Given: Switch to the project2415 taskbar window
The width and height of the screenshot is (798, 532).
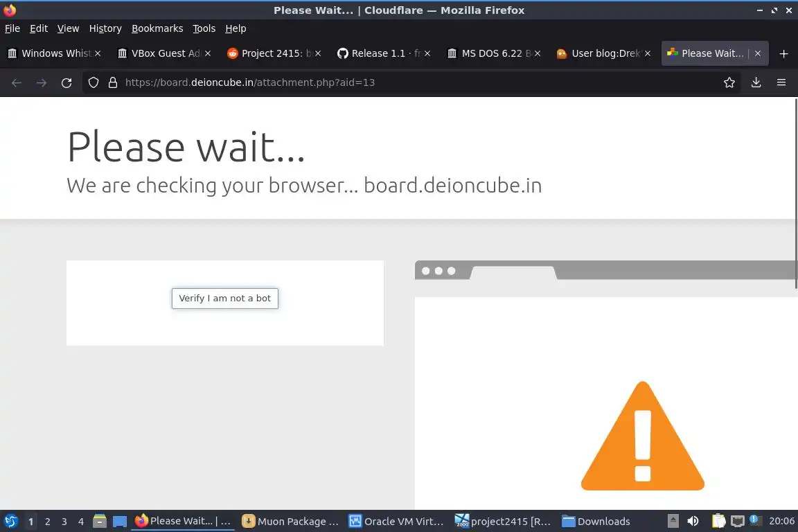Looking at the screenshot, I should pyautogui.click(x=504, y=521).
